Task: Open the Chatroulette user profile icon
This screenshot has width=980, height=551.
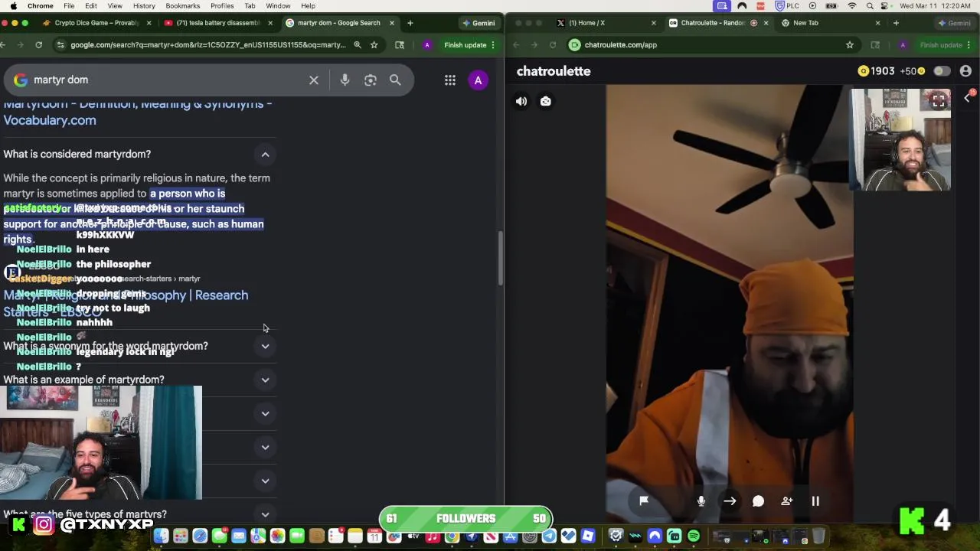Action: [965, 71]
